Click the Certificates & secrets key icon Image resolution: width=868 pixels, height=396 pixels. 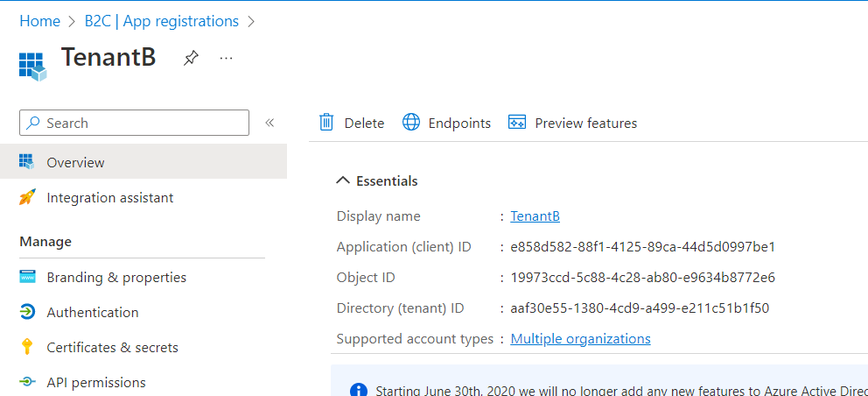click(x=26, y=347)
